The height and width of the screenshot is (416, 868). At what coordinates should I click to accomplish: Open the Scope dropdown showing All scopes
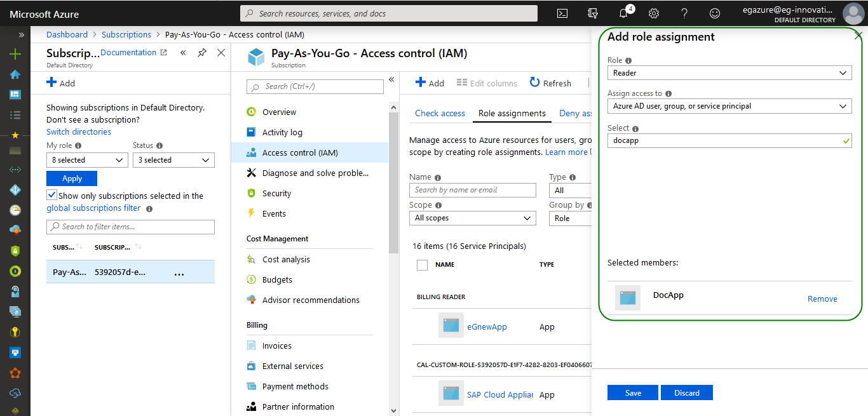click(x=473, y=218)
